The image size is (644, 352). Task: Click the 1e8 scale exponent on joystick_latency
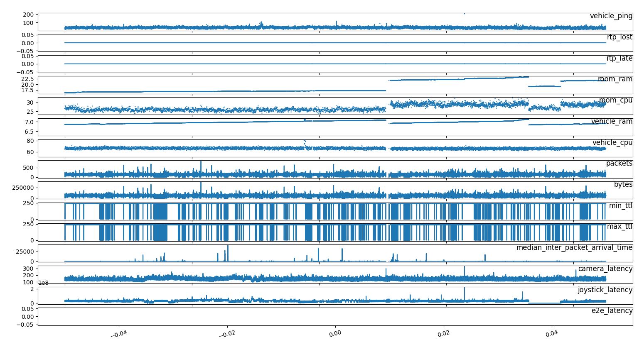[43, 283]
